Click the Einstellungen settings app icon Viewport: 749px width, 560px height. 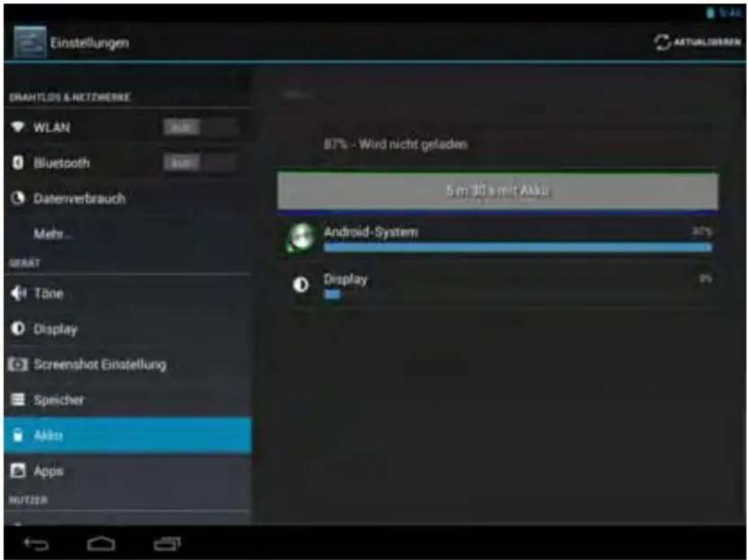(x=30, y=42)
